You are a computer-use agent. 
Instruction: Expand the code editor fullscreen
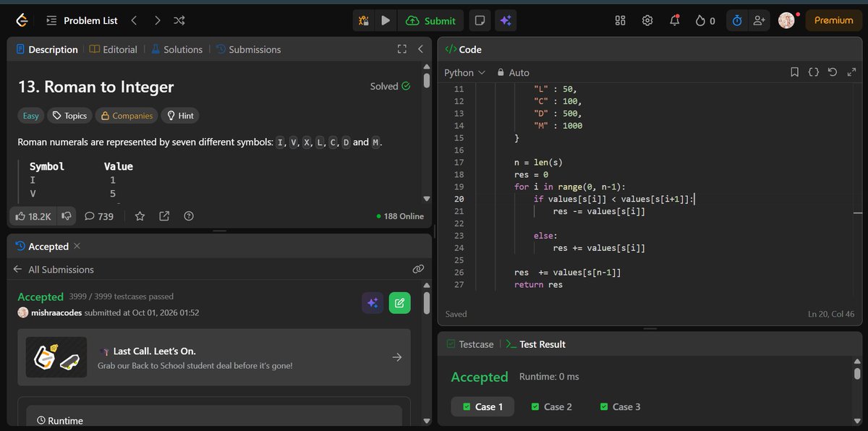[x=851, y=72]
